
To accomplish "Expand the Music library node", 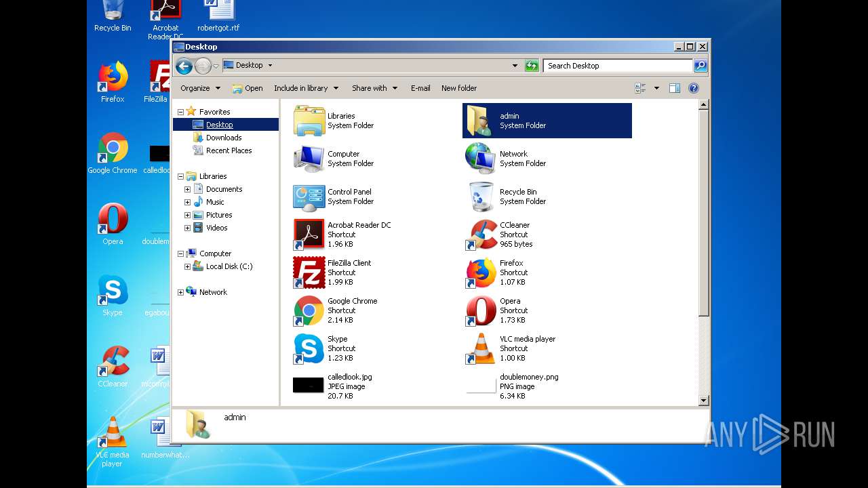I will (187, 202).
